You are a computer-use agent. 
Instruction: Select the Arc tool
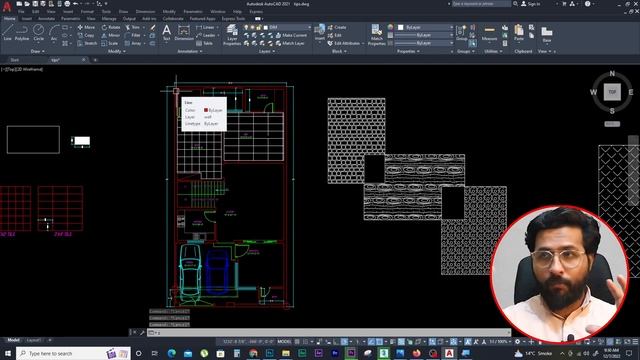53,32
